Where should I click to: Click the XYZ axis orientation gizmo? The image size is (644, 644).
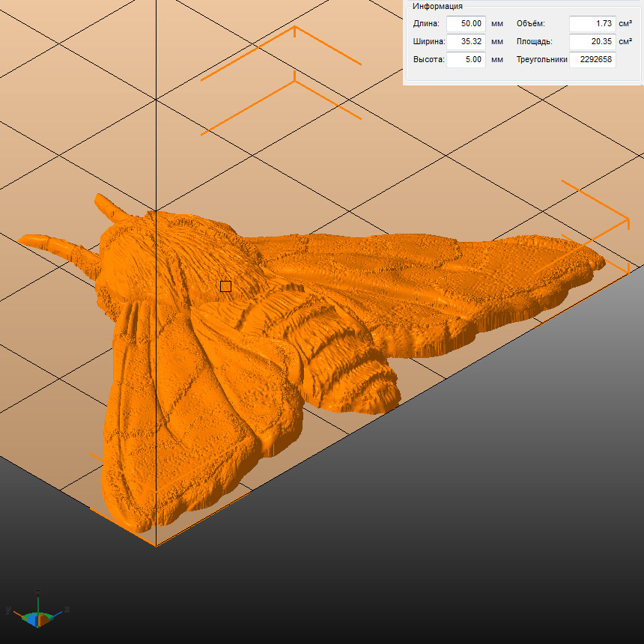(37, 611)
